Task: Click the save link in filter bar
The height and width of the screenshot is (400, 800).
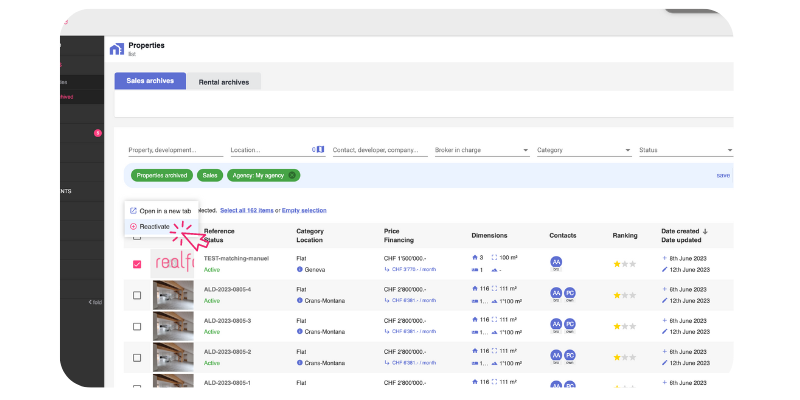Action: coord(723,175)
